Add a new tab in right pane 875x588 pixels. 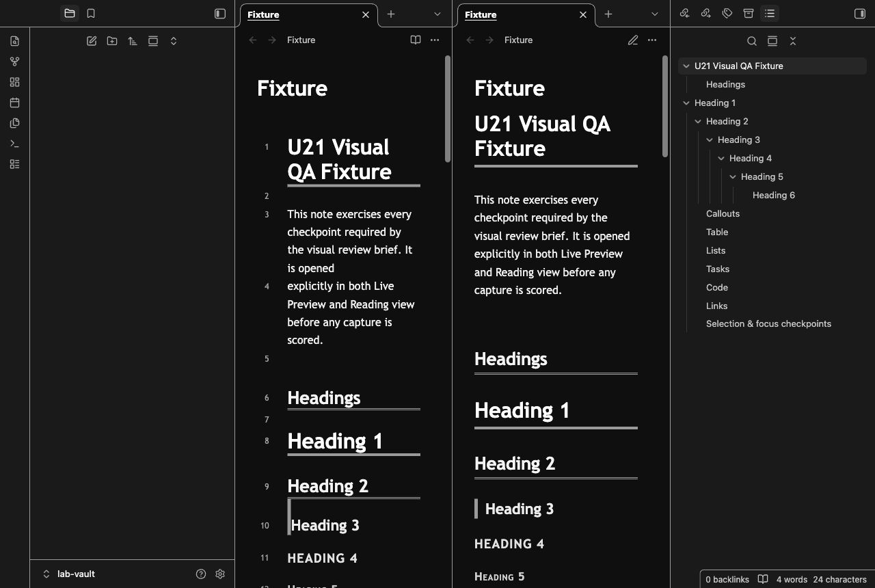(608, 14)
